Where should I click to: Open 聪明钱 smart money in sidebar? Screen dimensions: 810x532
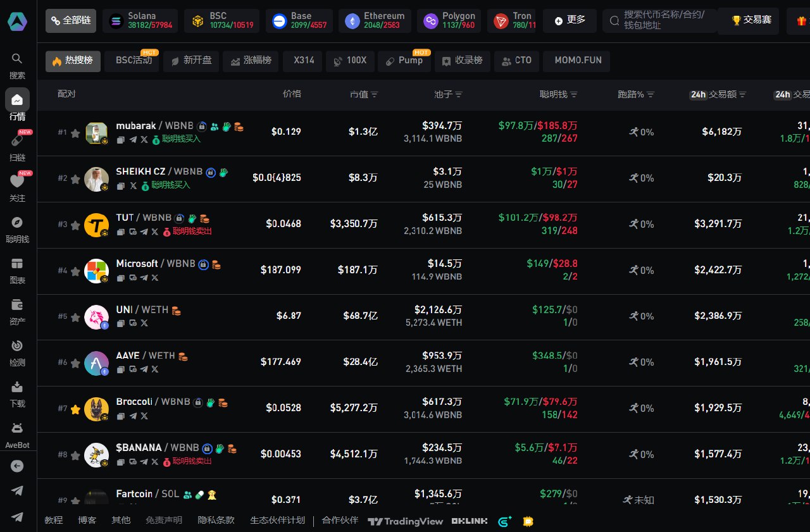17,229
